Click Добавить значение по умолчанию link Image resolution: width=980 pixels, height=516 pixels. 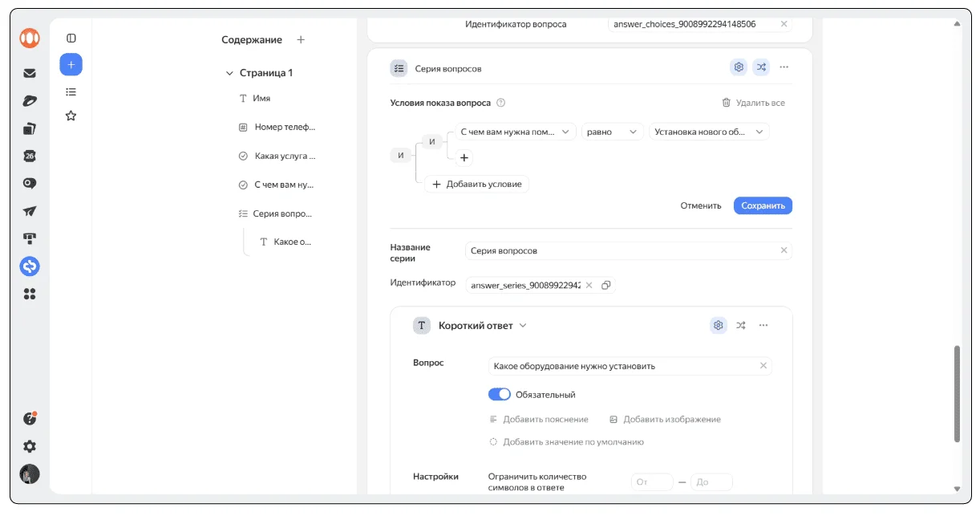[566, 441]
